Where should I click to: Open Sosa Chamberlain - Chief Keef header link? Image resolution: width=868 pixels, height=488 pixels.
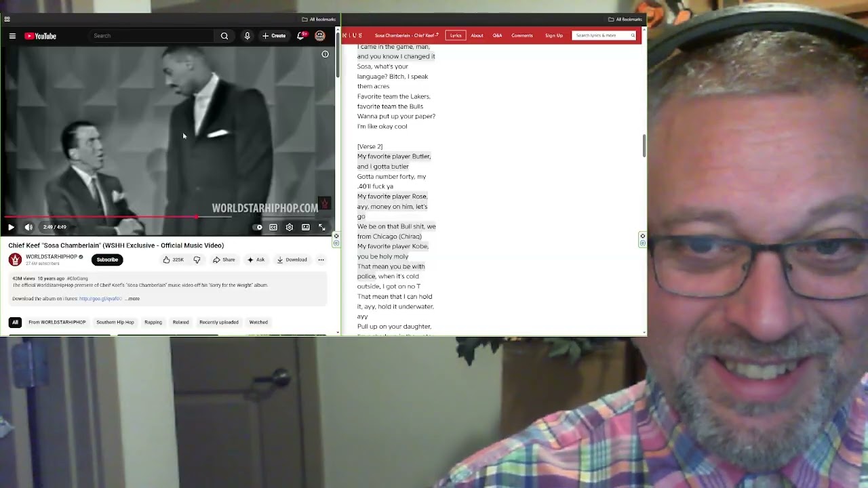click(406, 35)
